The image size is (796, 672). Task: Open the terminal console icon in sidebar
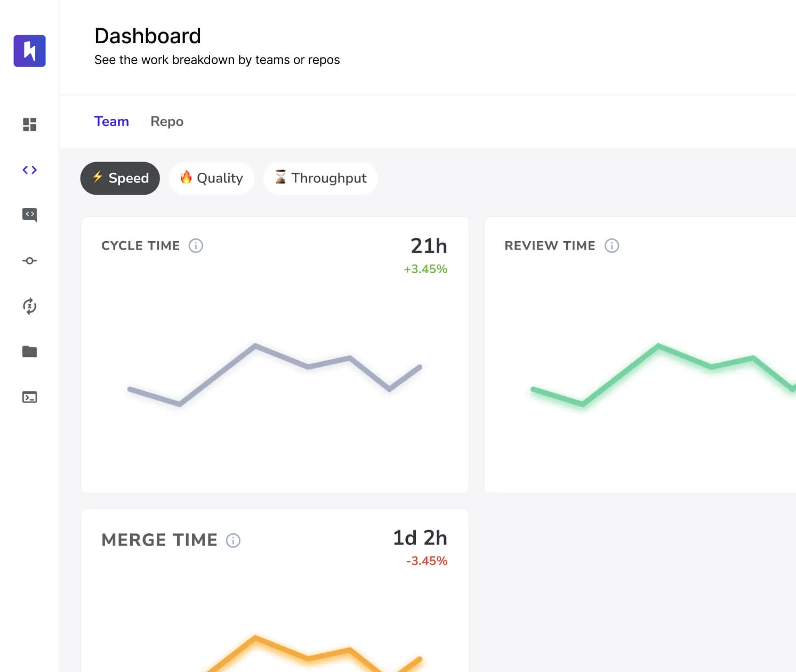[29, 397]
